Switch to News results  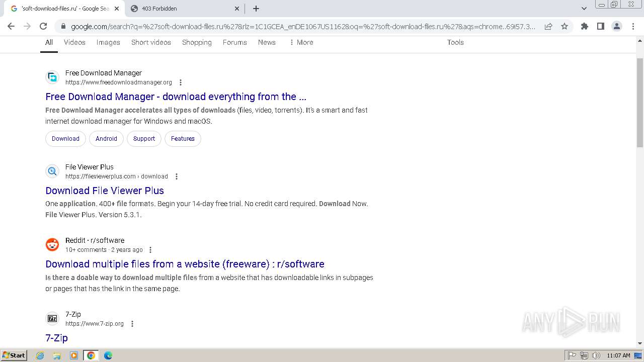click(267, 42)
